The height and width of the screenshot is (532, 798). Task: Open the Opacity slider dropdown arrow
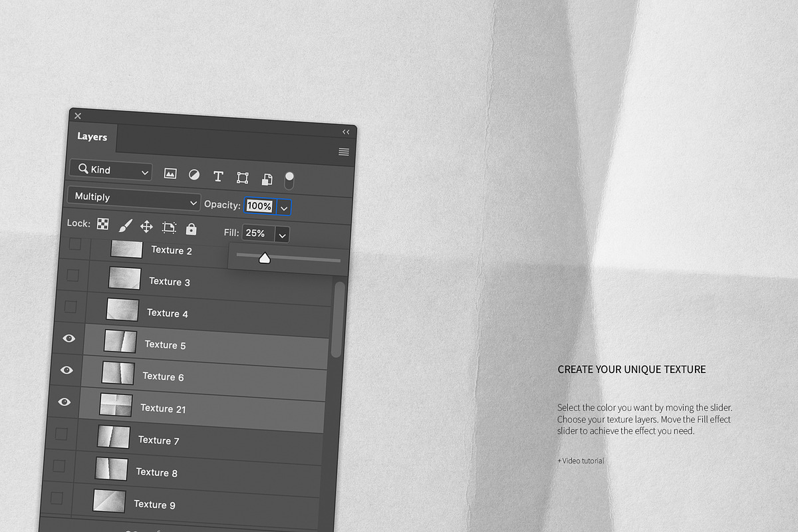click(x=284, y=208)
